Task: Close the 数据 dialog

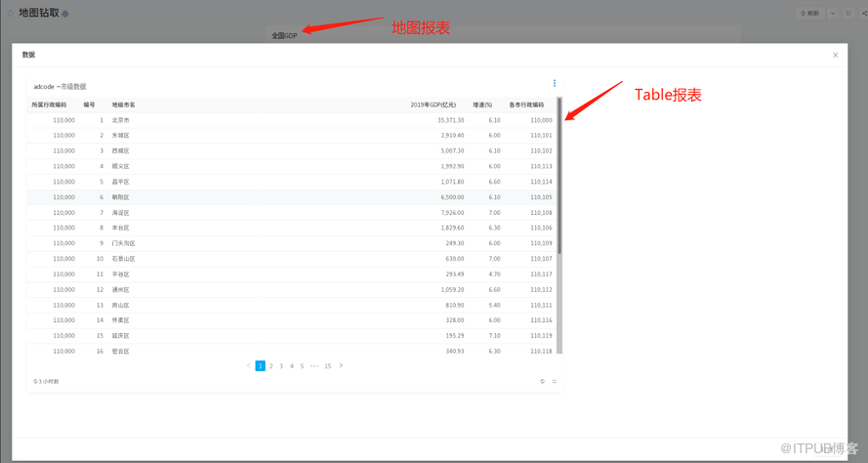Action: [835, 55]
